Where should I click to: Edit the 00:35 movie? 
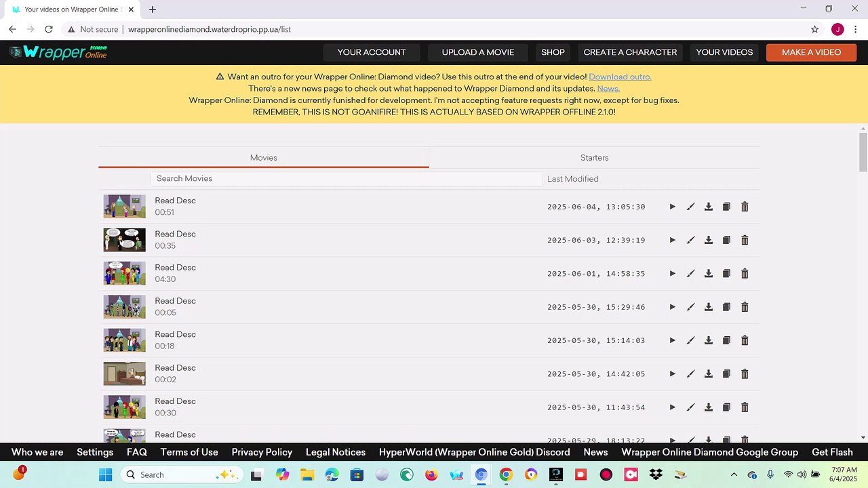click(x=690, y=240)
